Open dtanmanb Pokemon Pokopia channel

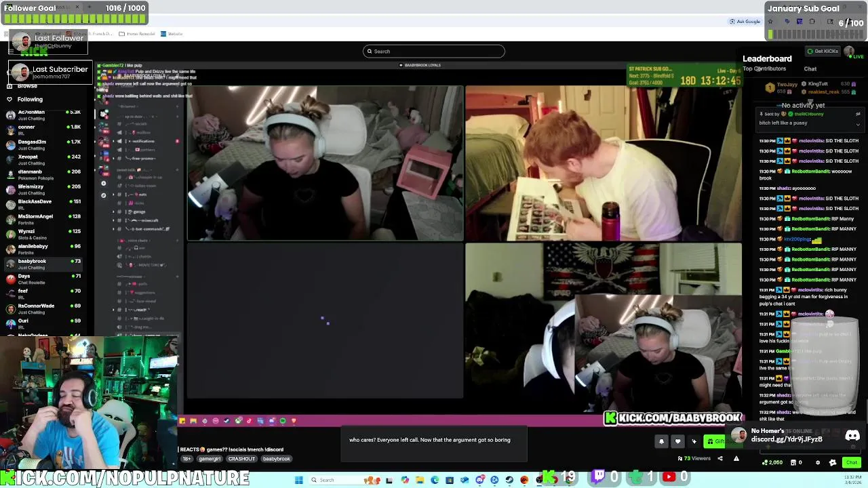pos(42,175)
